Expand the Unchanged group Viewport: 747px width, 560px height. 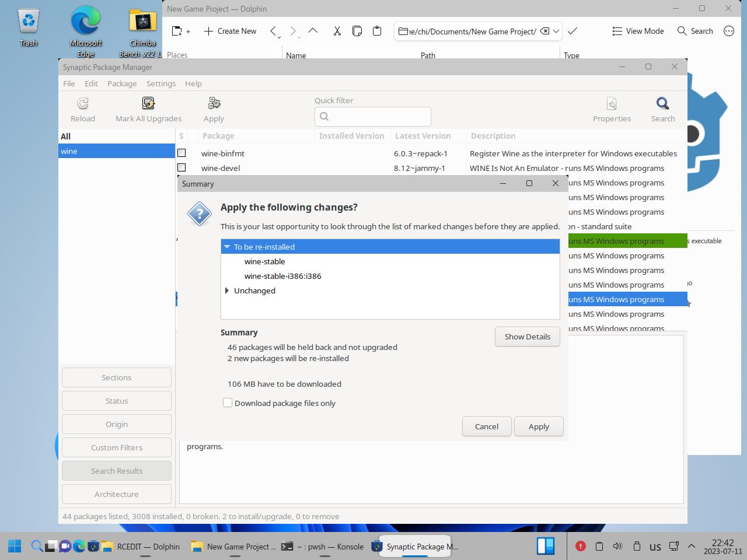[227, 290]
